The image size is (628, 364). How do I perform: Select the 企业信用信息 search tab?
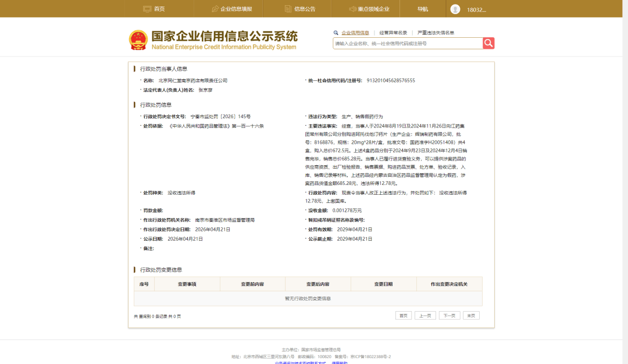355,33
